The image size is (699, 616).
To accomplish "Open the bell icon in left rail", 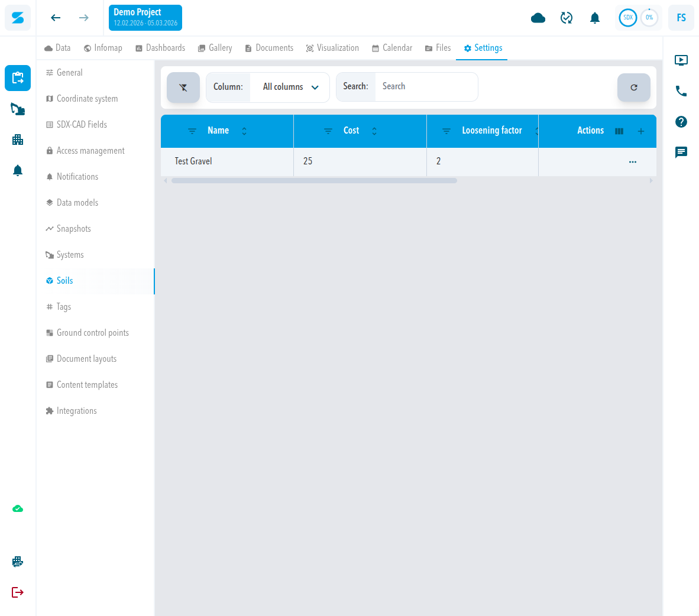I will pyautogui.click(x=18, y=171).
